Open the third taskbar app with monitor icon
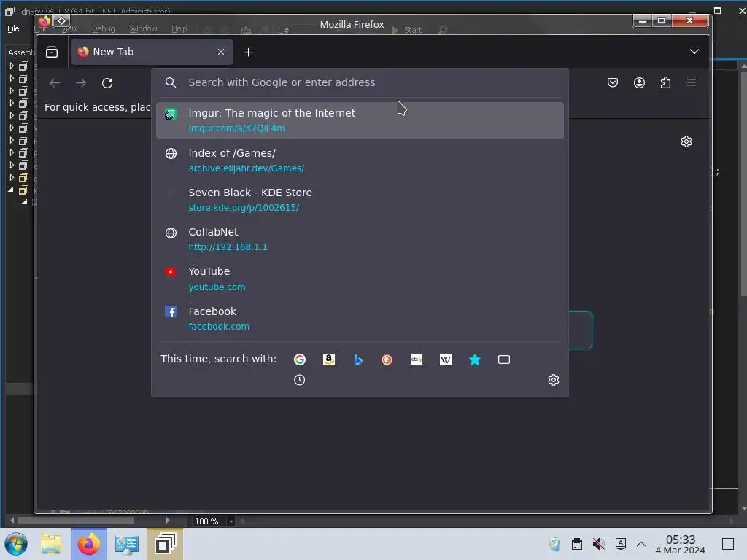Viewport: 747px width, 560px height. pyautogui.click(x=127, y=544)
